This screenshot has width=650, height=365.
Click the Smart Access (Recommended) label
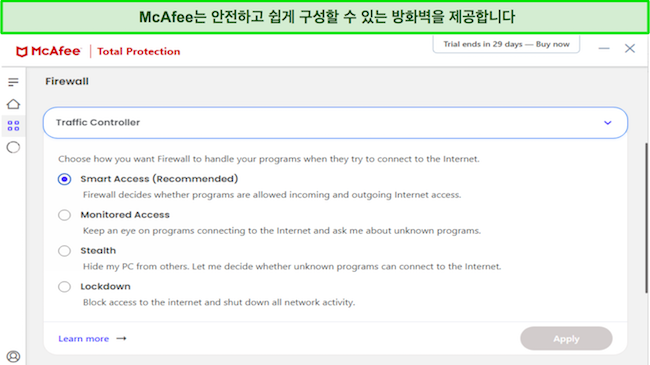[x=159, y=179]
